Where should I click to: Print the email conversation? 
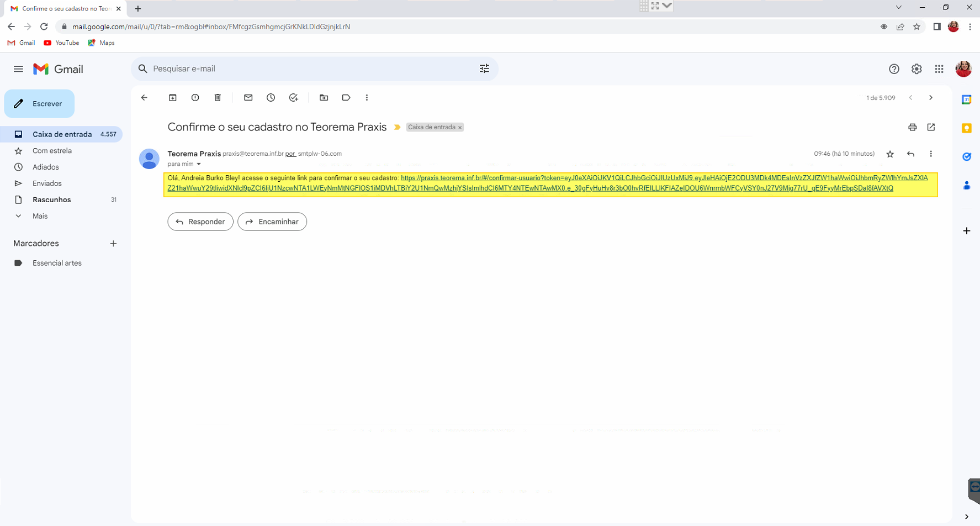pyautogui.click(x=913, y=127)
